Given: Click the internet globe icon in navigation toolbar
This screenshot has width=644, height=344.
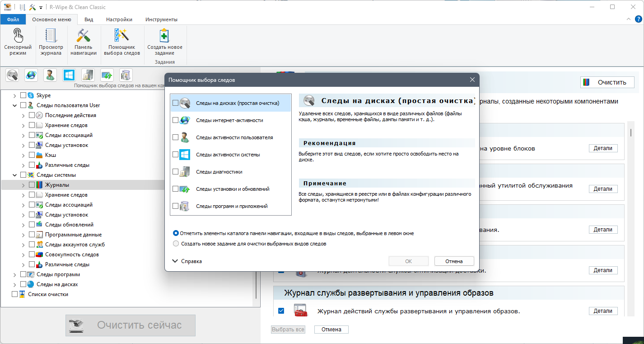Looking at the screenshot, I should point(31,75).
